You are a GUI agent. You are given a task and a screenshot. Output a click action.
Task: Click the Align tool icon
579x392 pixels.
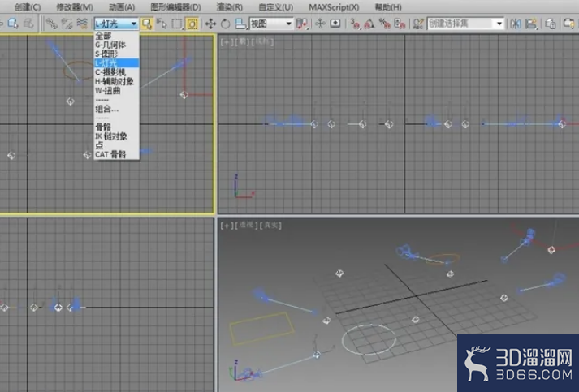tap(531, 24)
